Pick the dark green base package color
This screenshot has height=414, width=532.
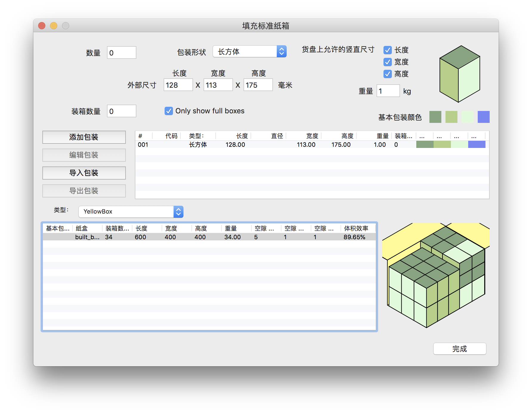pyautogui.click(x=435, y=117)
